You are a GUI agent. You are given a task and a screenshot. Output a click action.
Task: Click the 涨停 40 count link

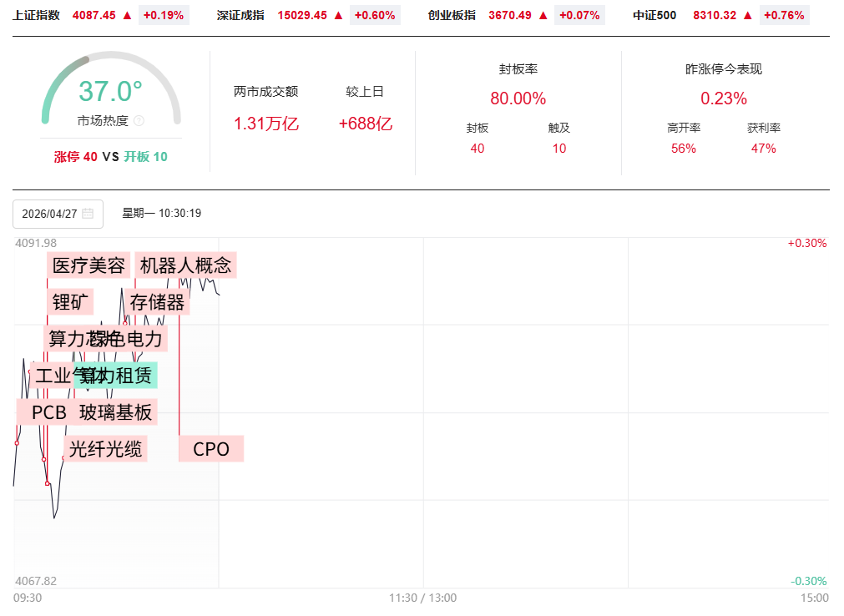(76, 157)
